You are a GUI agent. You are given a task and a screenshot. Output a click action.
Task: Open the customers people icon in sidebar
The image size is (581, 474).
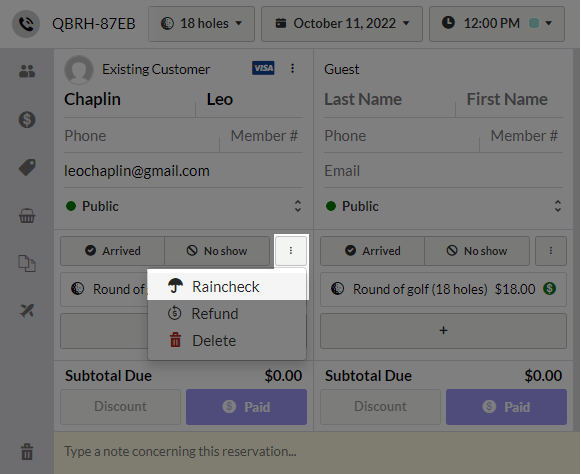click(27, 71)
